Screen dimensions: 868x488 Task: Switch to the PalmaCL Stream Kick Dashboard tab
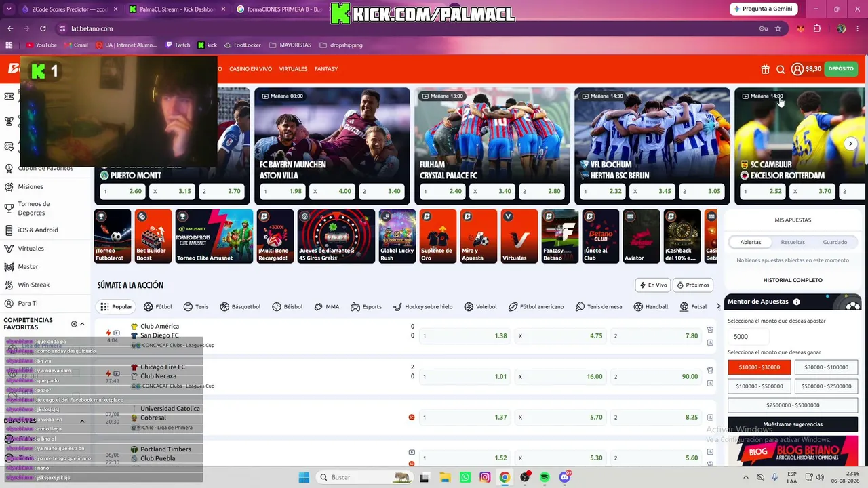coord(178,9)
